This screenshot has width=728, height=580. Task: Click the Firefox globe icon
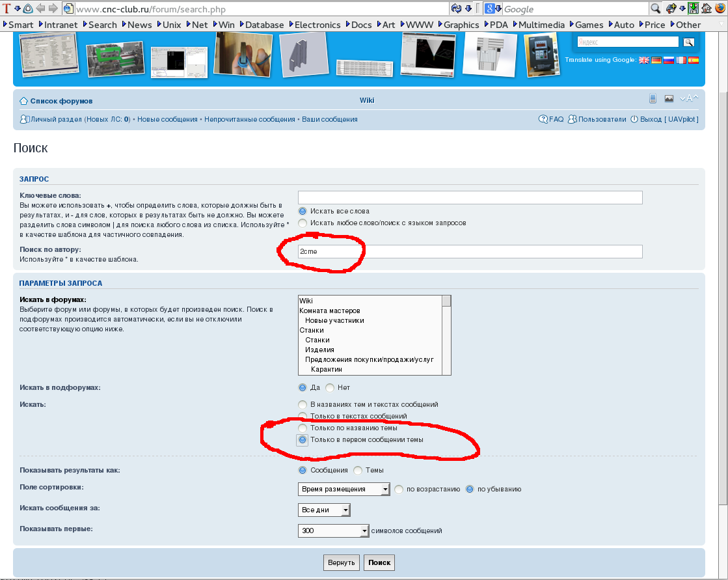click(x=720, y=8)
